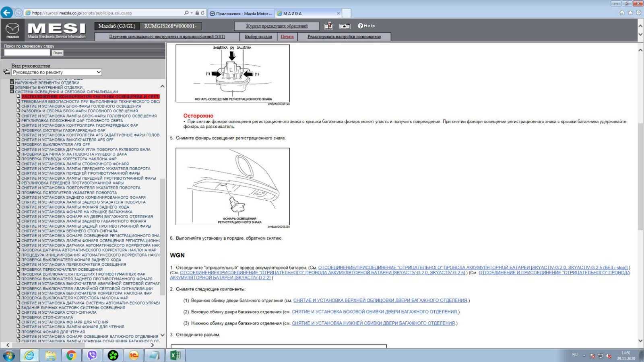
Task: Open the green clover app in the taskbar
Action: [x=113, y=356]
